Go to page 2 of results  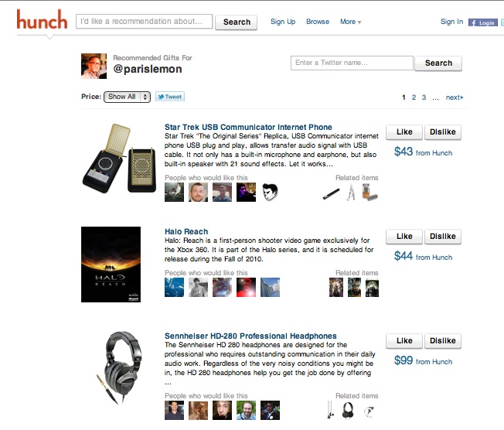pos(414,97)
